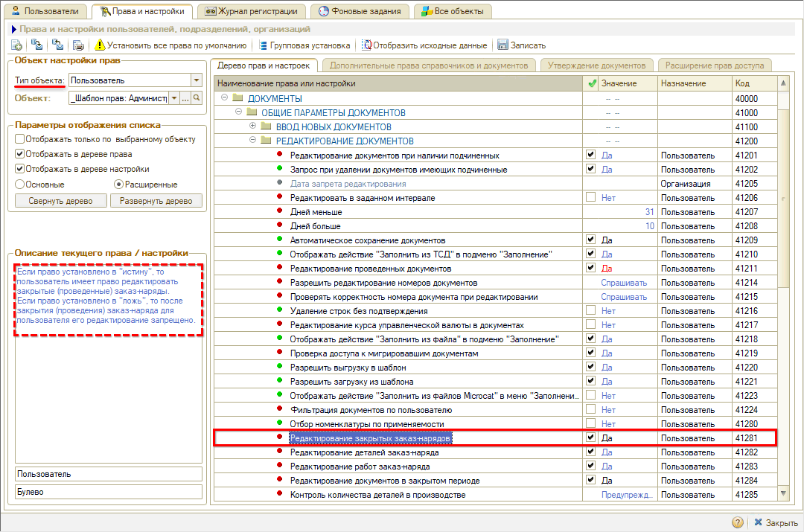Uncheck 'Отображать в дереве настройки'
This screenshot has width=804, height=532.
(x=20, y=169)
